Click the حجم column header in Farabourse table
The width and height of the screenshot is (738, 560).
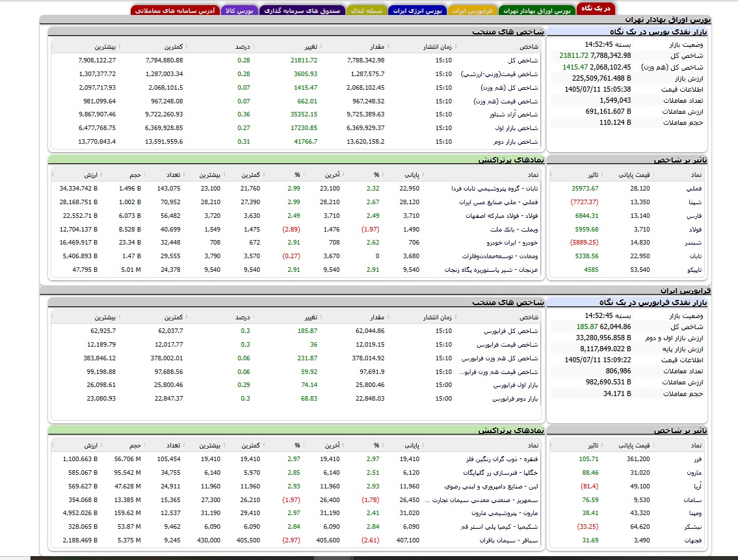[135, 446]
